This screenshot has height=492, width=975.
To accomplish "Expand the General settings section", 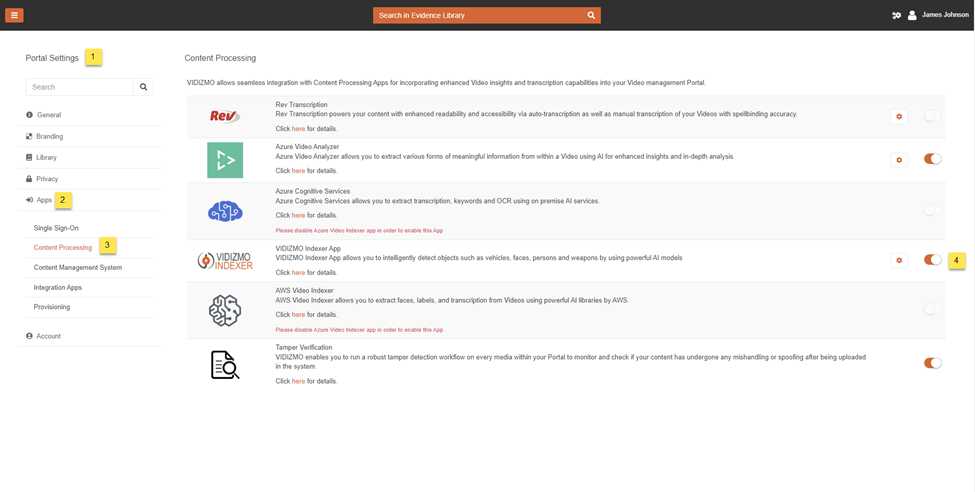I will [48, 115].
